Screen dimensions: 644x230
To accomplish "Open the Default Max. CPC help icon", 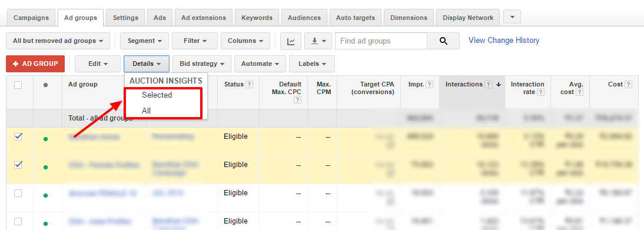I will click(298, 100).
